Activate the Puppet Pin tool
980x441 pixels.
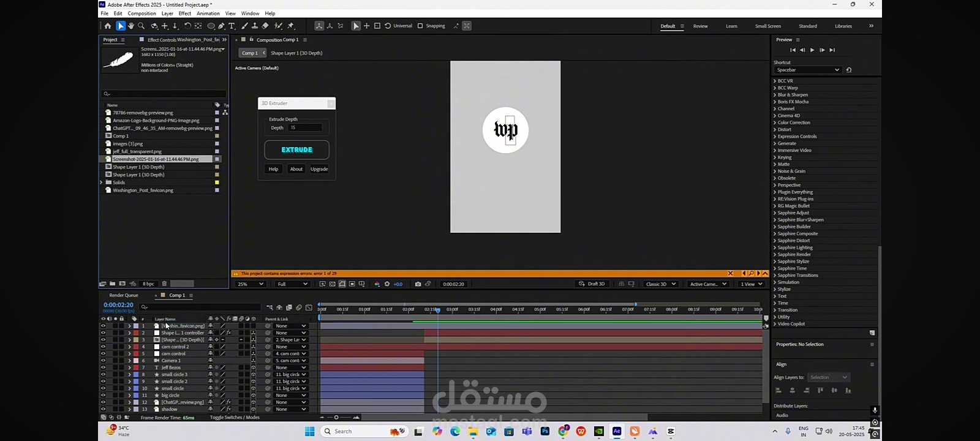coord(290,26)
